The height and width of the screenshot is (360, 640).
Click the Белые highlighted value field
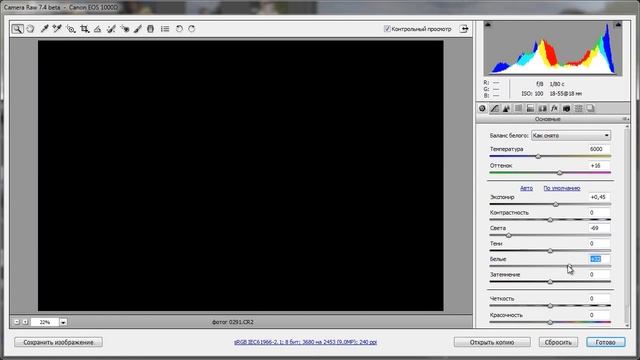point(599,259)
